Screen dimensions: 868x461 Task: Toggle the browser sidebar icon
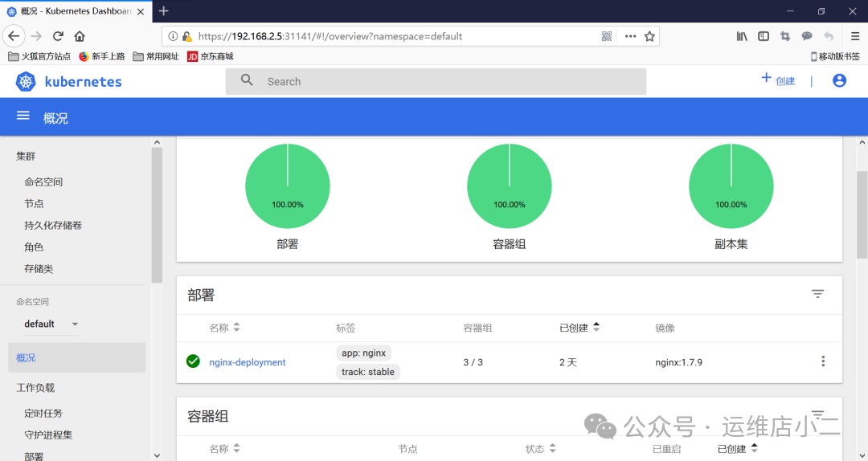click(x=764, y=36)
